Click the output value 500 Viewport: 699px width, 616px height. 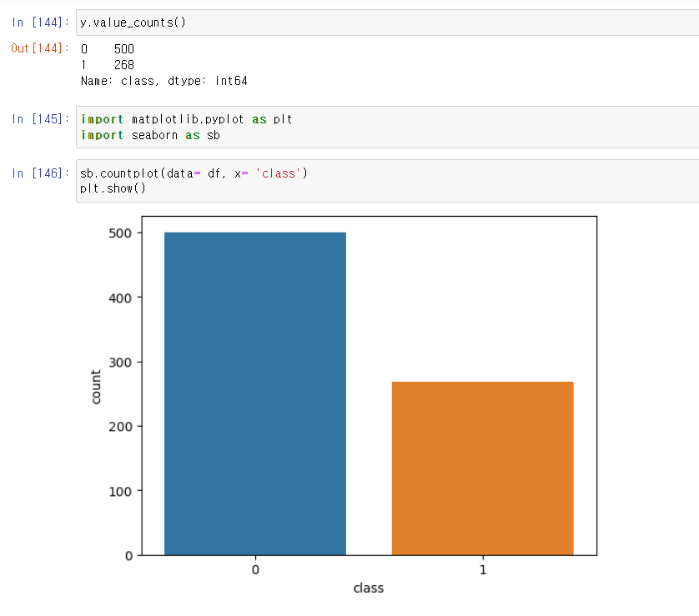coord(124,48)
